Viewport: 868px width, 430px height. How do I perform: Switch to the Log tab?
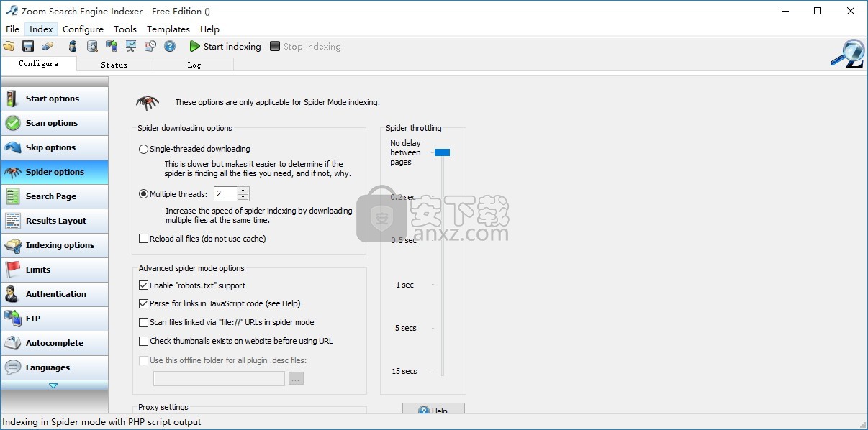pos(194,65)
